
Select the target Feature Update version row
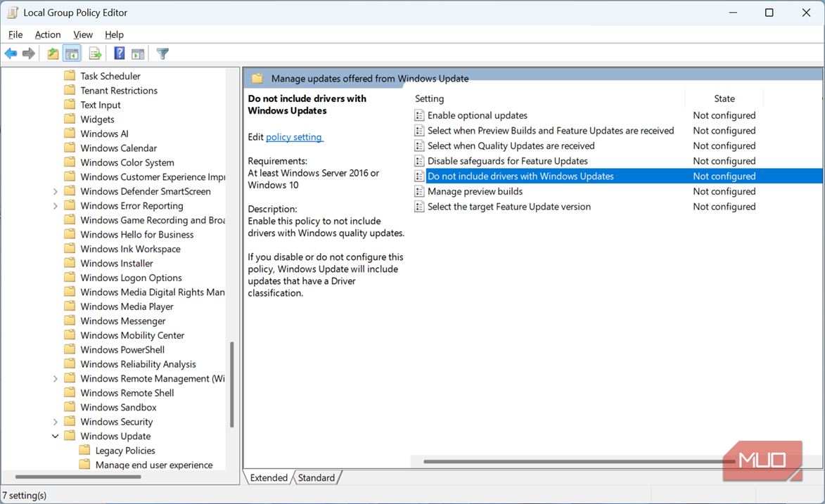tap(509, 207)
